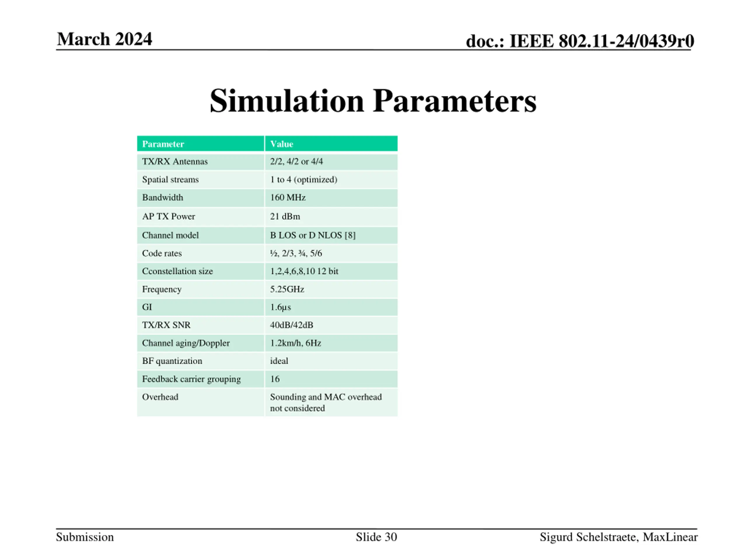
Task: Click the 'Value' column header
Action: click(331, 143)
